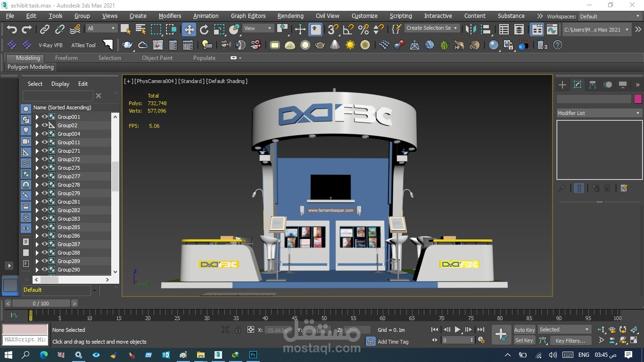Screen dimensions: 644x362
Task: Click the object color swatch
Action: tap(638, 99)
